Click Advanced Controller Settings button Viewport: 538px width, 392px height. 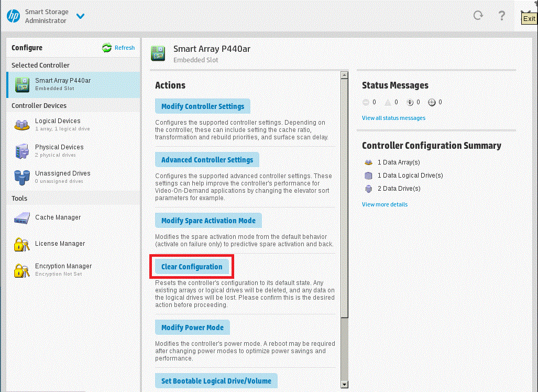207,160
